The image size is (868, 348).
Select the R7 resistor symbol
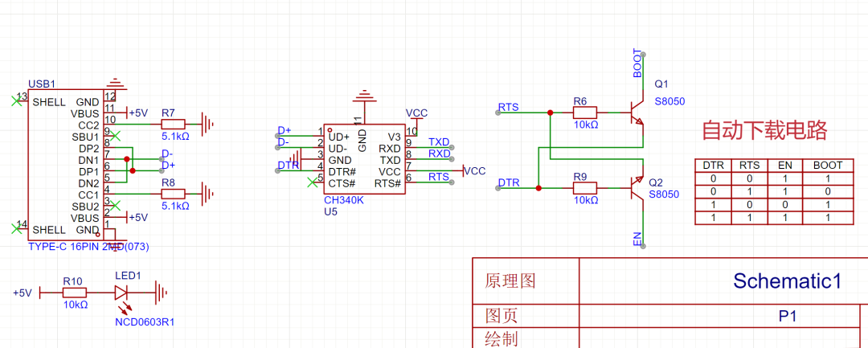173,125
